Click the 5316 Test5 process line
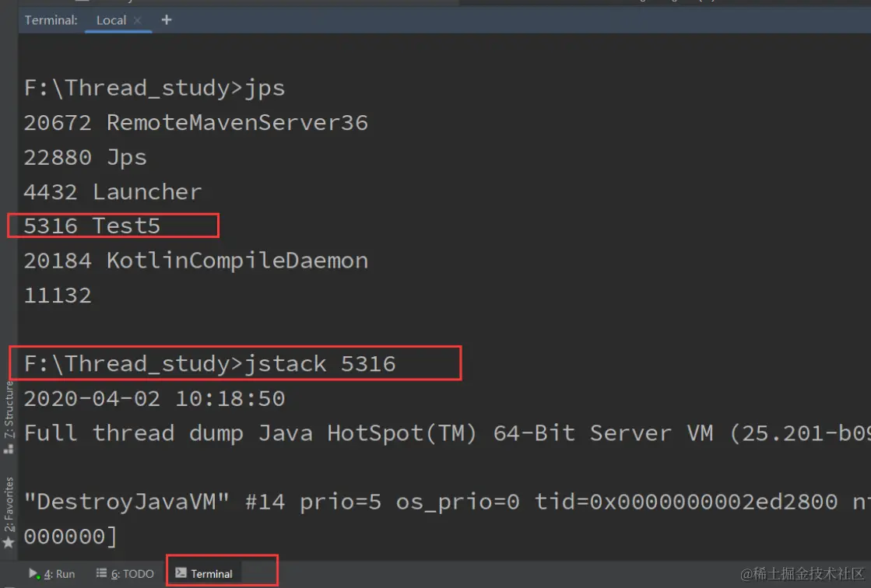The image size is (871, 588). (92, 226)
